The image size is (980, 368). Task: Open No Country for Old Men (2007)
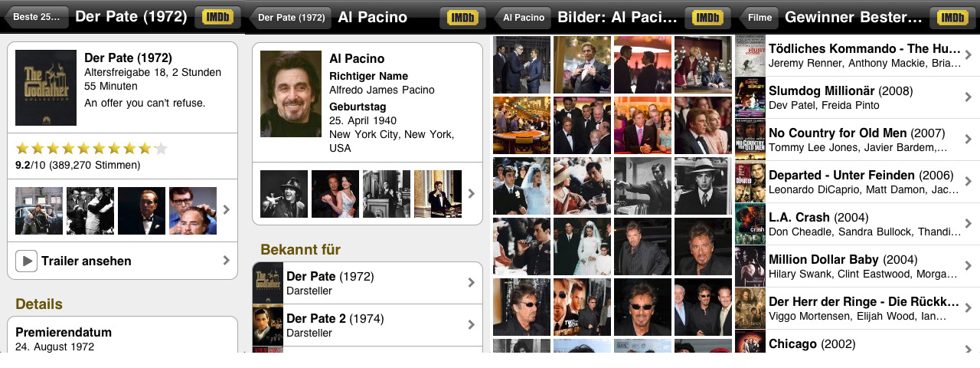point(857,140)
